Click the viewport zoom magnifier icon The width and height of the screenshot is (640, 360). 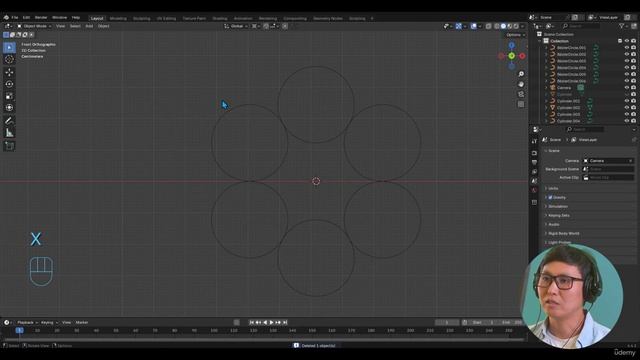[521, 74]
